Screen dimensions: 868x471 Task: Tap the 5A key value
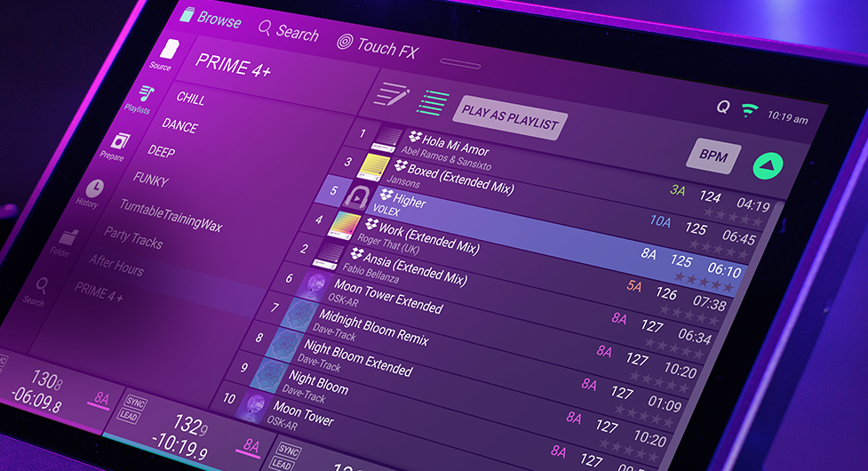(x=633, y=285)
